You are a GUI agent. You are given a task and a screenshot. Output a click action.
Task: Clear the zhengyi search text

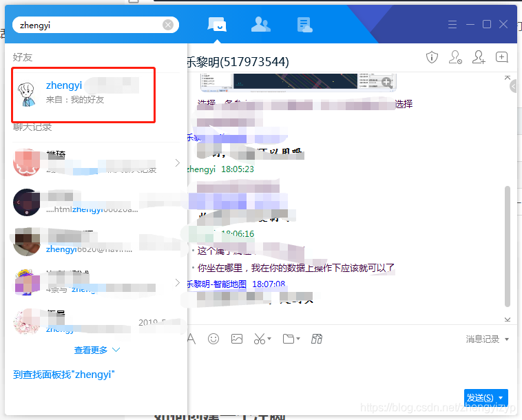(x=168, y=25)
